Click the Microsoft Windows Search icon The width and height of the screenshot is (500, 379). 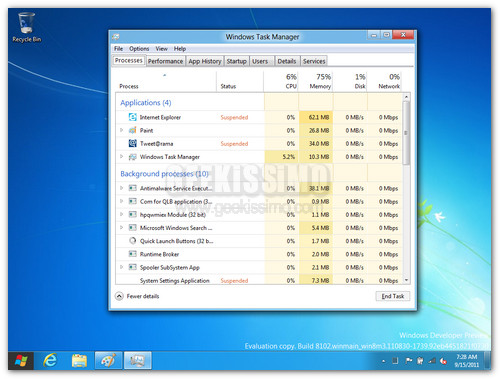click(133, 228)
